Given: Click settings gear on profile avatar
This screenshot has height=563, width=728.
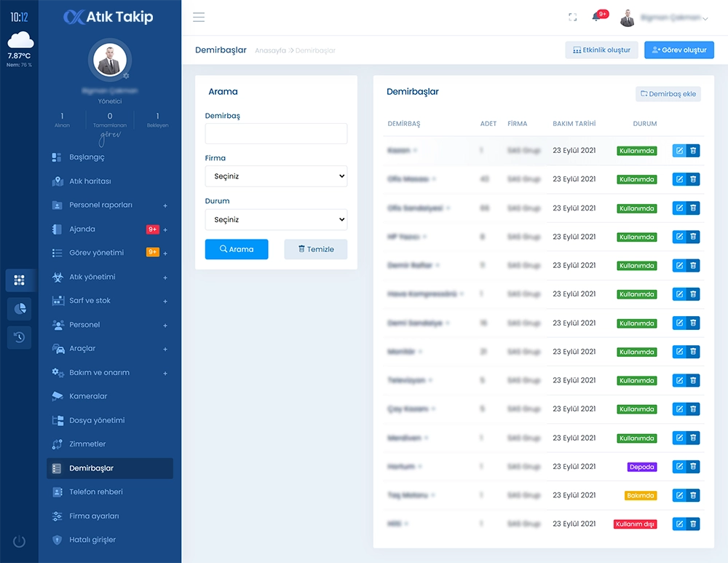Looking at the screenshot, I should click(x=126, y=76).
